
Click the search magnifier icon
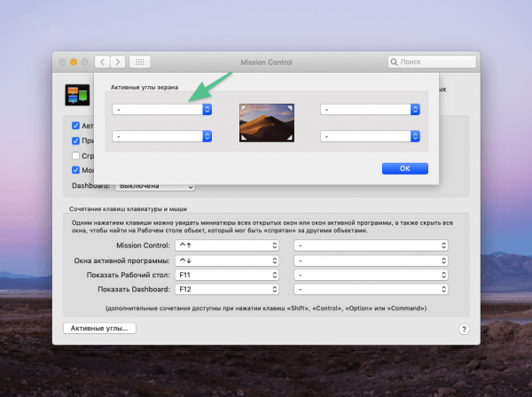[394, 62]
